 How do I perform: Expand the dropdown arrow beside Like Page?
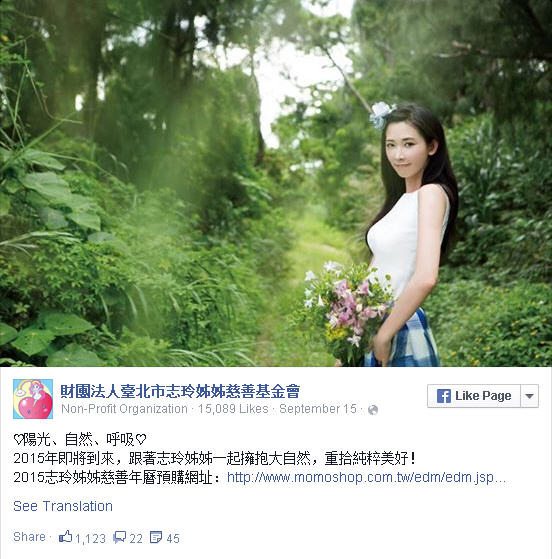click(x=530, y=396)
